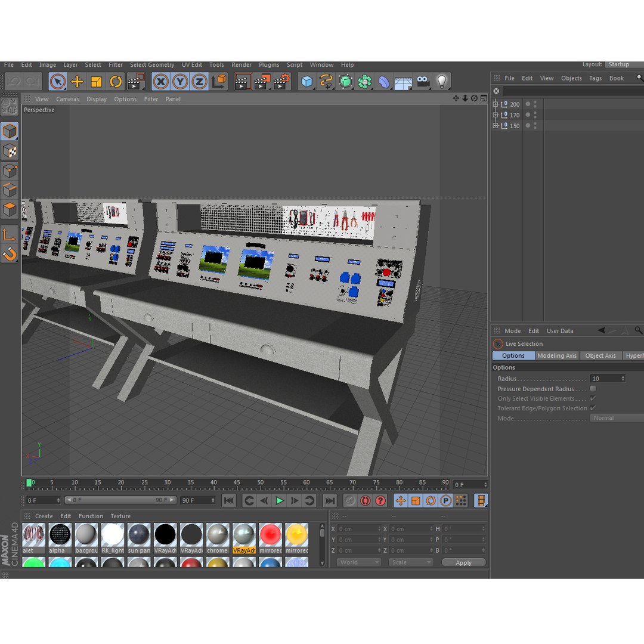
Task: Render active view clapperboard icon
Action: [243, 81]
